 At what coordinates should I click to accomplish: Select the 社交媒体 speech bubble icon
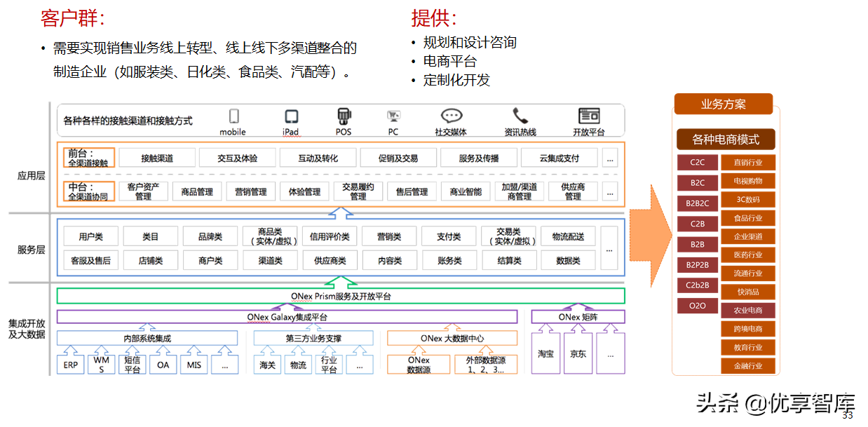tap(451, 116)
